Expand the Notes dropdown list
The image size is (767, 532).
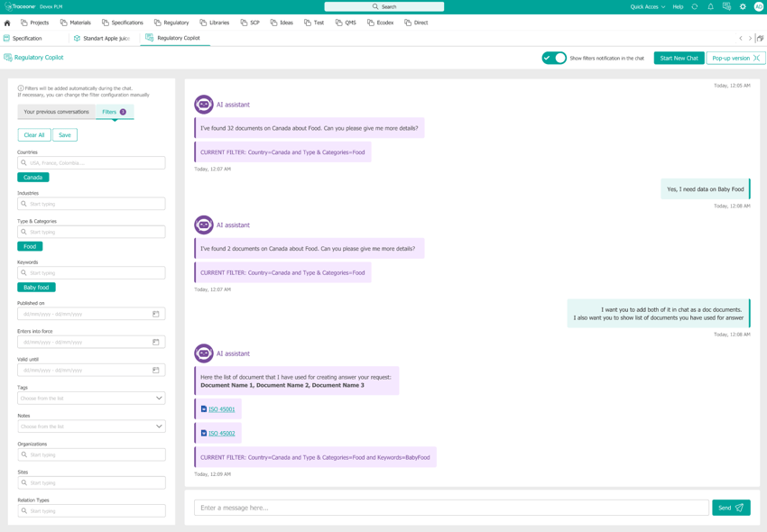[x=159, y=427]
